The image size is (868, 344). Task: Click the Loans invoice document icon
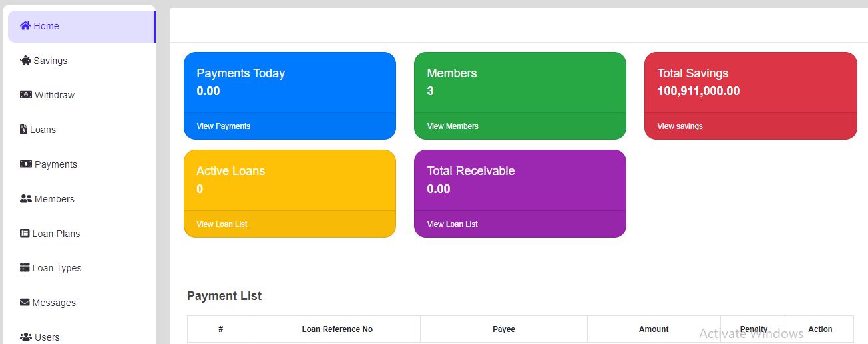(x=24, y=130)
